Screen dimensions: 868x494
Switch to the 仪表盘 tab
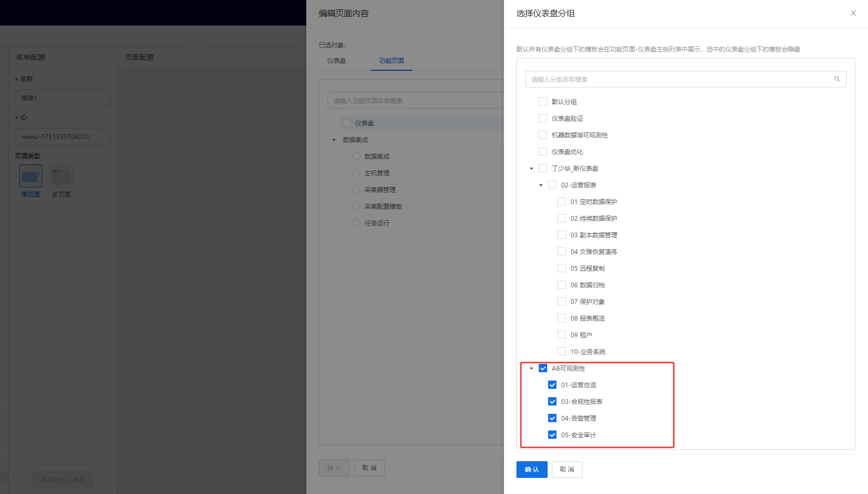point(336,61)
